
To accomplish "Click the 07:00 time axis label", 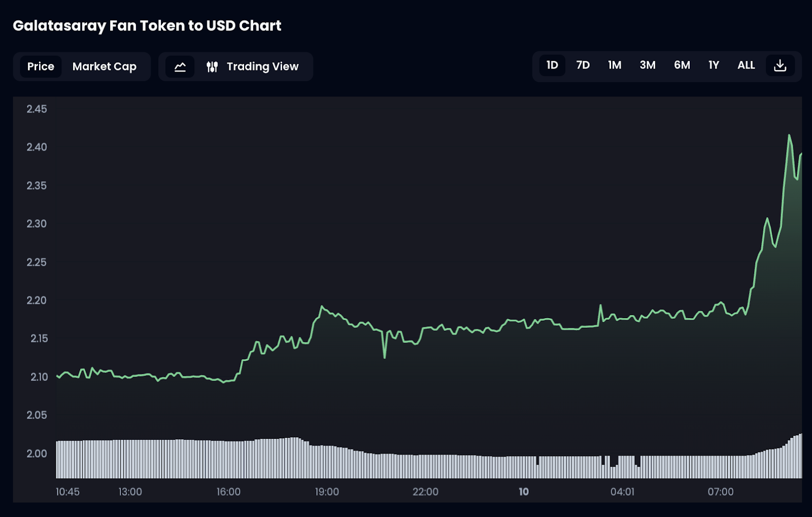I will pos(721,492).
